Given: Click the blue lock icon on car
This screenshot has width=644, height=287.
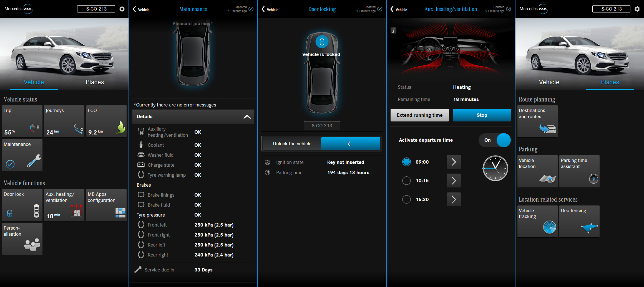Looking at the screenshot, I should tap(322, 42).
